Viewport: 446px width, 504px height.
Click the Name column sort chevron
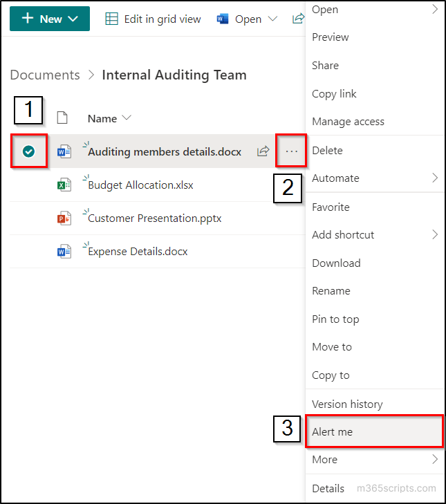click(127, 118)
